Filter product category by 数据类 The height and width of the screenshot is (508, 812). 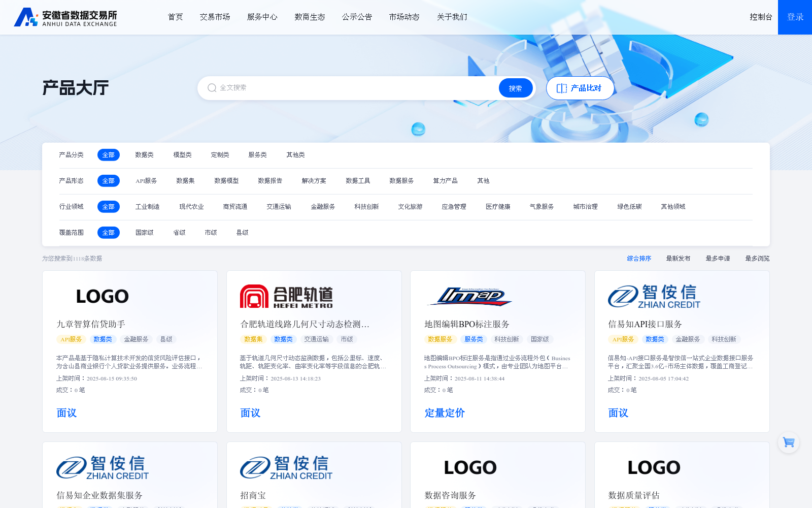[x=145, y=155]
